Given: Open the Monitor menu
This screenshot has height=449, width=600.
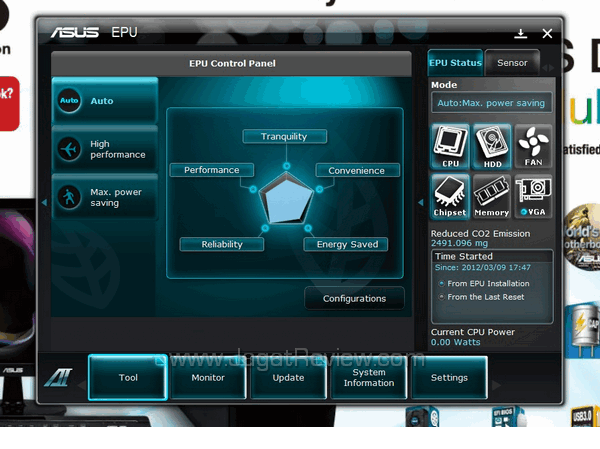Looking at the screenshot, I should point(208,377).
